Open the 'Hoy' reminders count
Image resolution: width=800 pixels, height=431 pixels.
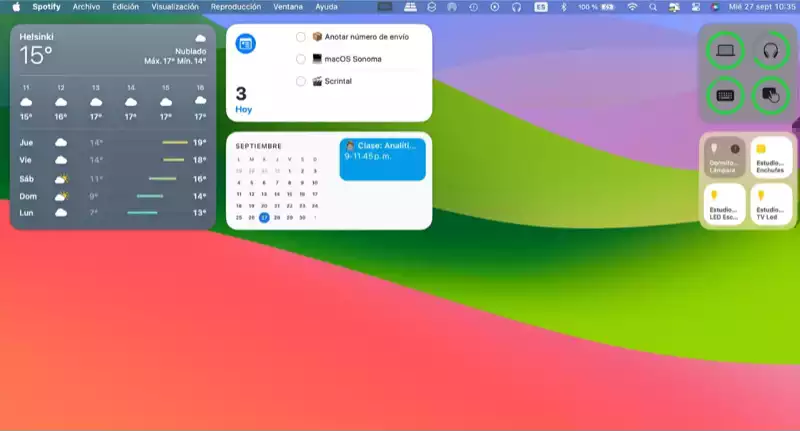click(x=243, y=99)
